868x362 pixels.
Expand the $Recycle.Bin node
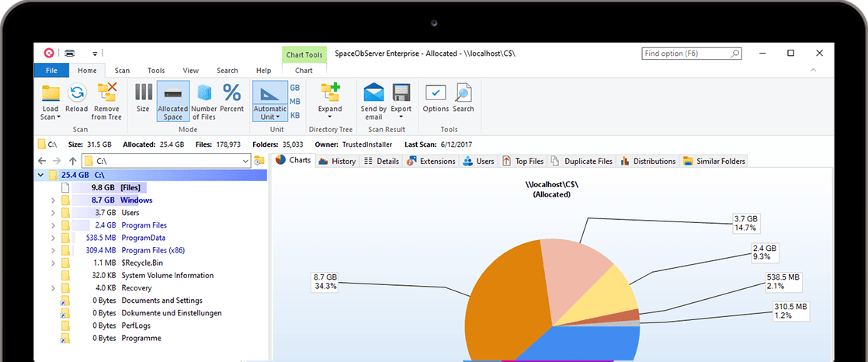click(x=53, y=263)
